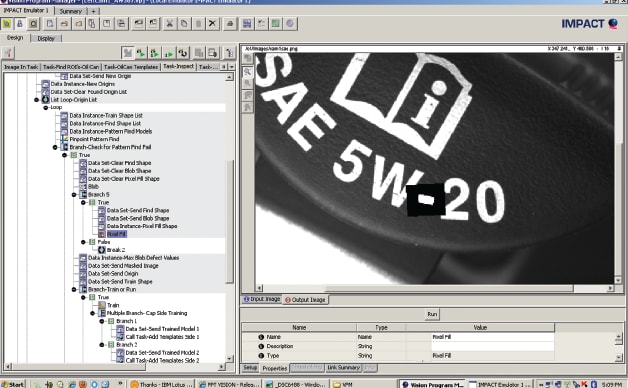The width and height of the screenshot is (628, 388).
Task: Open the Link Summary tab
Action: 343,367
